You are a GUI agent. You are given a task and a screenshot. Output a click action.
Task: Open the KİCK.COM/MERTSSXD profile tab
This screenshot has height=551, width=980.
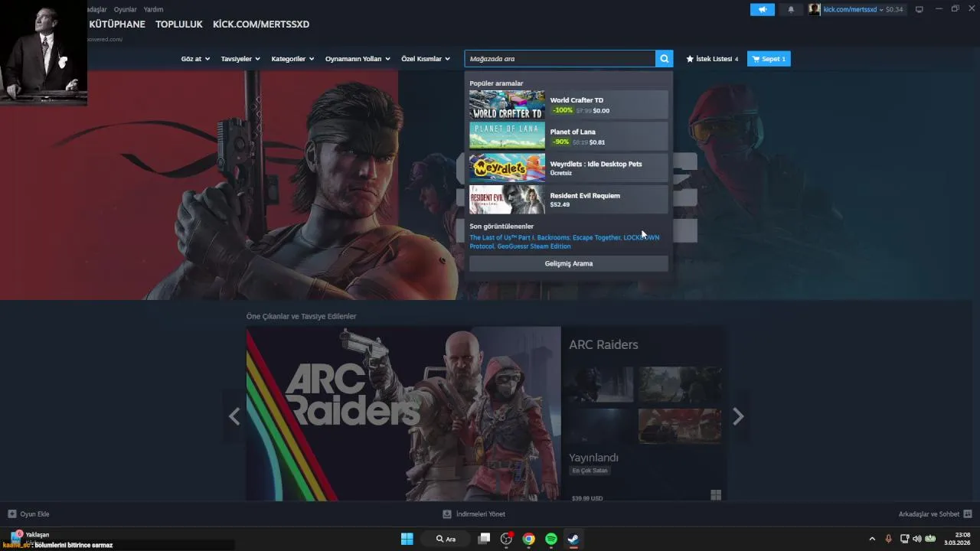[261, 24]
